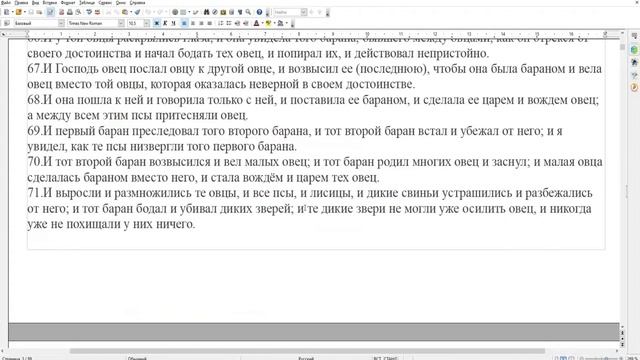The width and height of the screenshot is (640, 360).
Task: Expand the find toolbar search history
Action: tap(304, 12)
